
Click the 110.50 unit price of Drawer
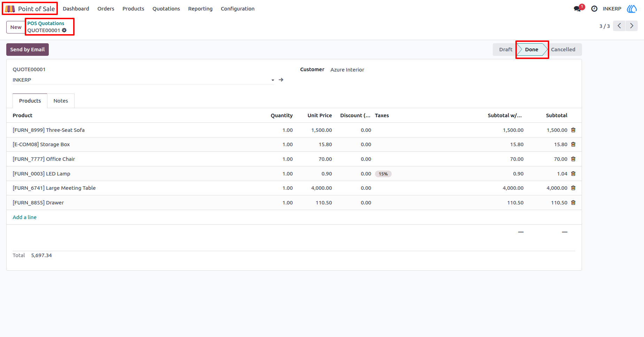[x=324, y=203]
